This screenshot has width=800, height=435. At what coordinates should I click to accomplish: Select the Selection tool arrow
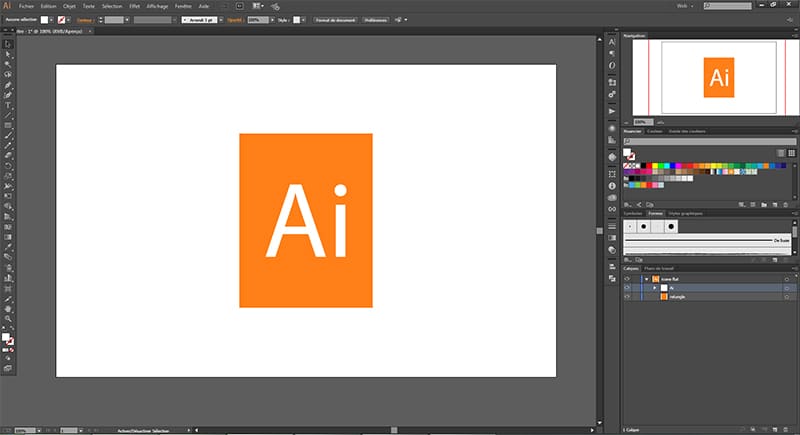pyautogui.click(x=8, y=44)
